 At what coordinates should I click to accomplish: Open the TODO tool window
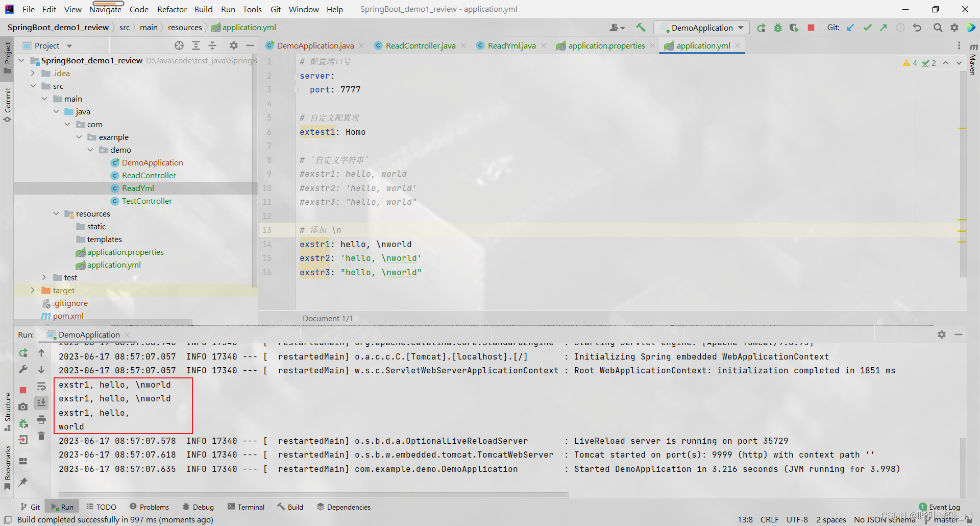(x=101, y=507)
